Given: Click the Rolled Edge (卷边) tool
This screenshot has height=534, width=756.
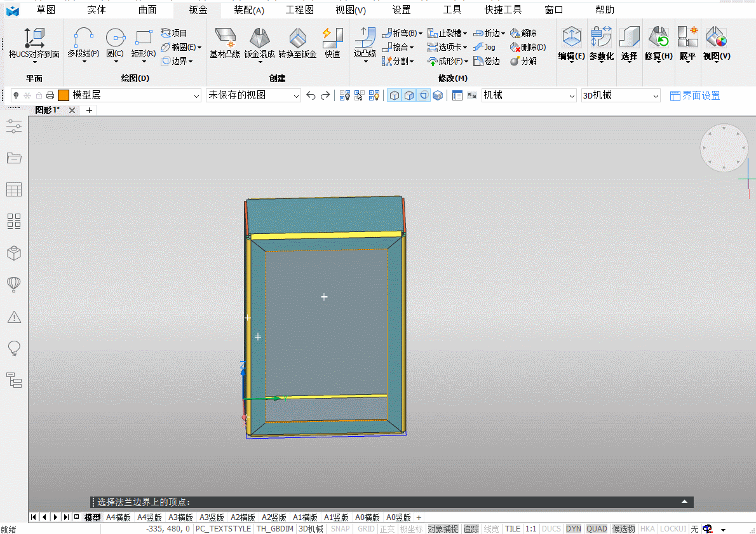Looking at the screenshot, I should pos(487,61).
